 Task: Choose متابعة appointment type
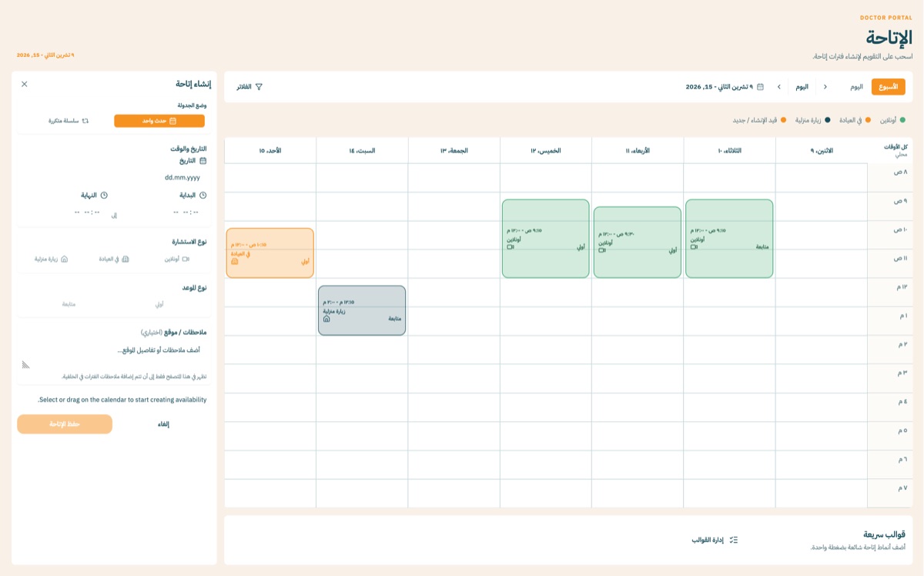point(69,304)
